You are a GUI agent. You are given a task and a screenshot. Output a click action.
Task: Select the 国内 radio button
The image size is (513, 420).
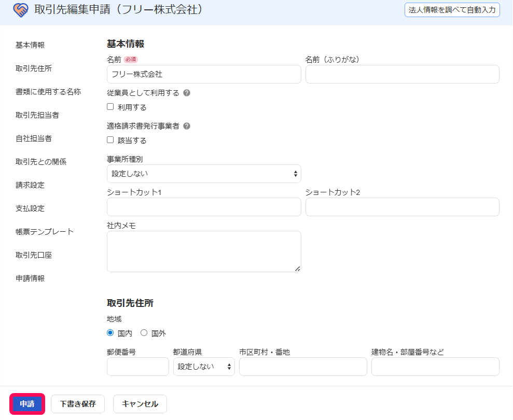(x=110, y=333)
